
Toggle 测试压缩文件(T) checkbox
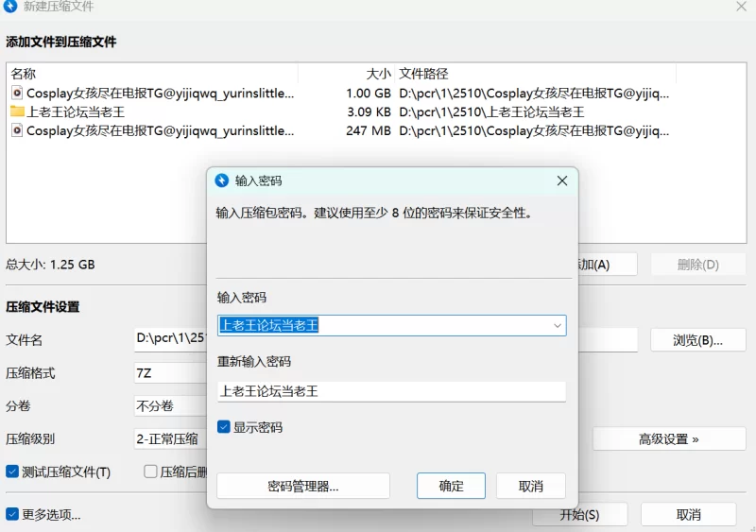[12, 472]
